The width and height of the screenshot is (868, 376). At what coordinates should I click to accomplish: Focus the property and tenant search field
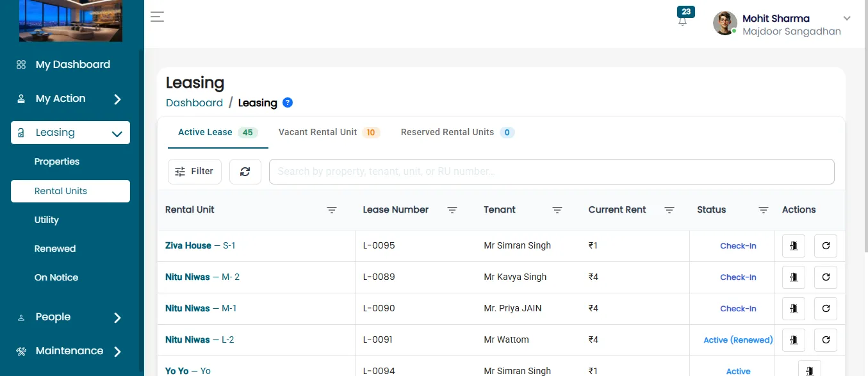coord(552,172)
